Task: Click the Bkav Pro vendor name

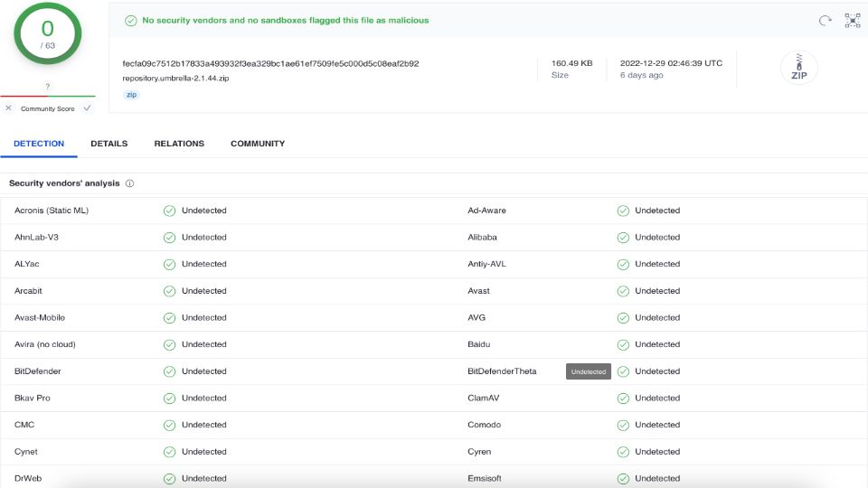Action: (x=33, y=398)
